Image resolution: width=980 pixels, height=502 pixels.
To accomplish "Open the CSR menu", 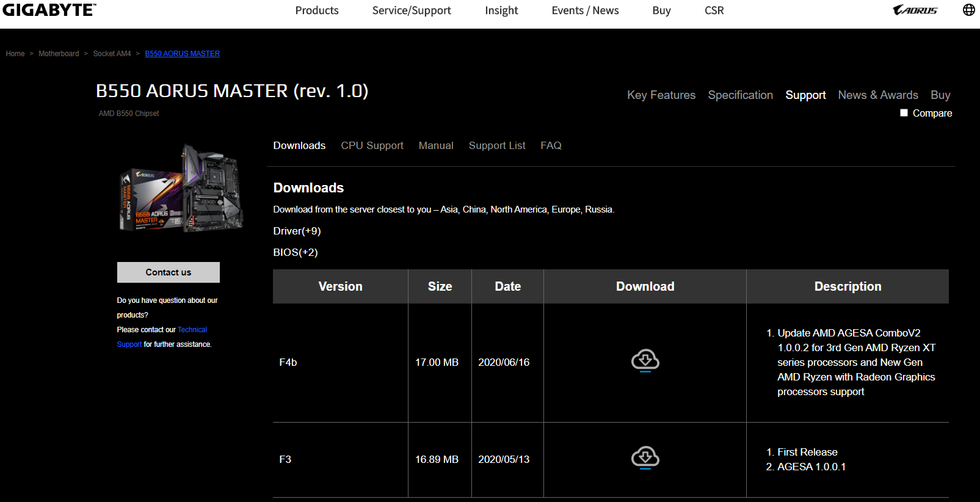I will click(x=714, y=10).
